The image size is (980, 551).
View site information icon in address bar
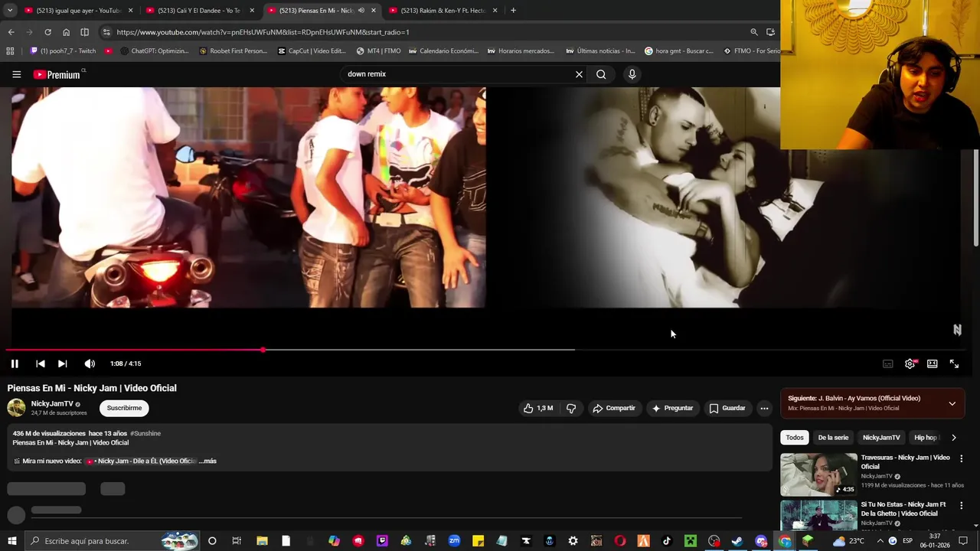(106, 32)
